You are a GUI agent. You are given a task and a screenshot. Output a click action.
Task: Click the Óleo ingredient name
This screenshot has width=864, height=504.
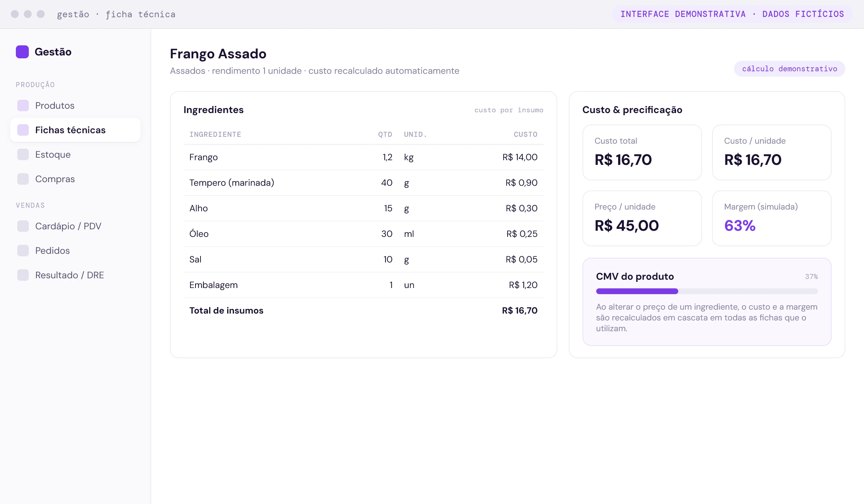[x=199, y=234]
